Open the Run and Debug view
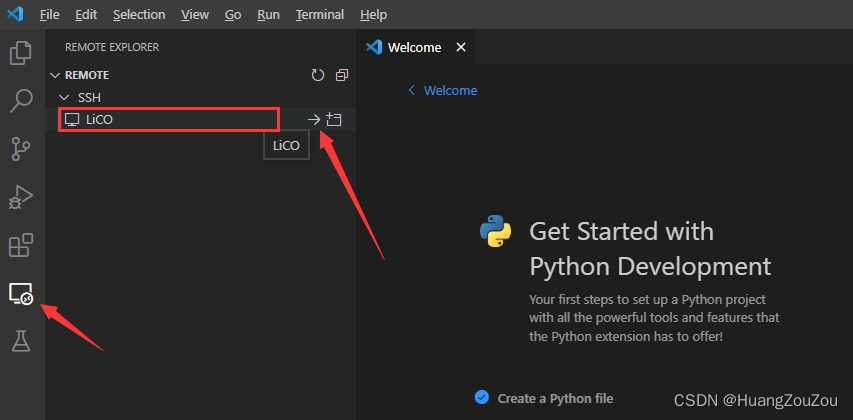853x420 pixels. tap(21, 197)
